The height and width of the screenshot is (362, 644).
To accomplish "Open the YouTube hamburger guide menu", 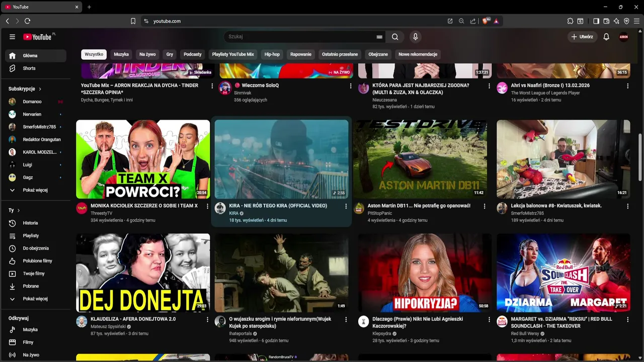I will click(12, 37).
